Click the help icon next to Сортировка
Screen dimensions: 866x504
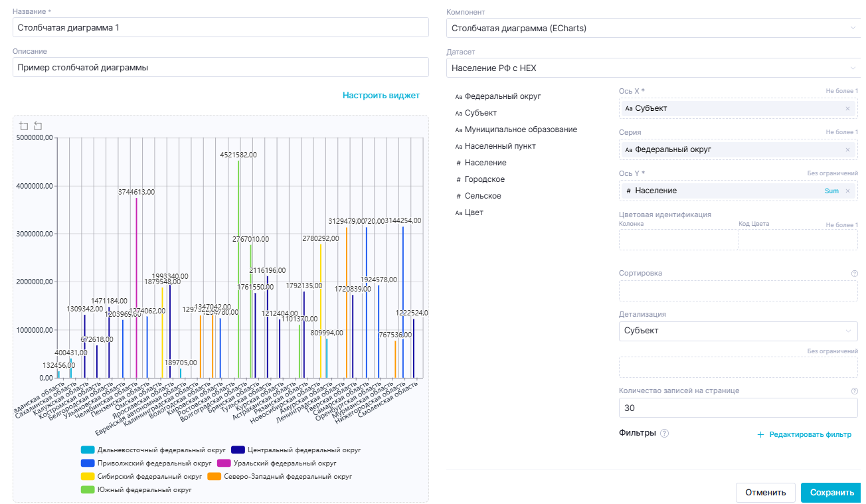(x=854, y=273)
